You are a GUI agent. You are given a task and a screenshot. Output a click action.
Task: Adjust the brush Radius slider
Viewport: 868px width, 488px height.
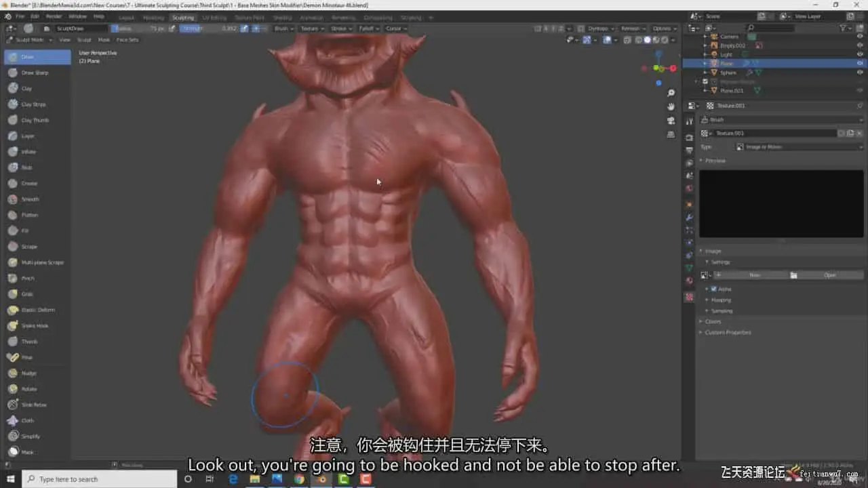click(138, 28)
